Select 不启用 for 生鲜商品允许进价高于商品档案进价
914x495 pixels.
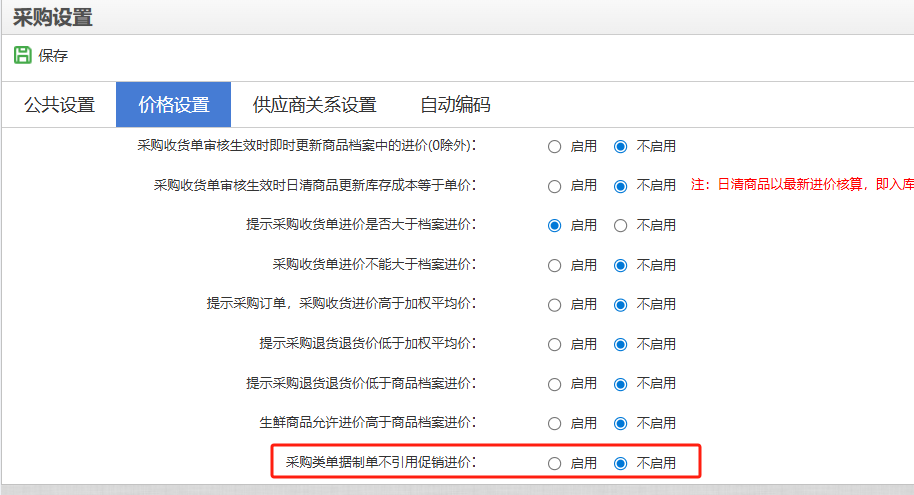click(x=621, y=423)
